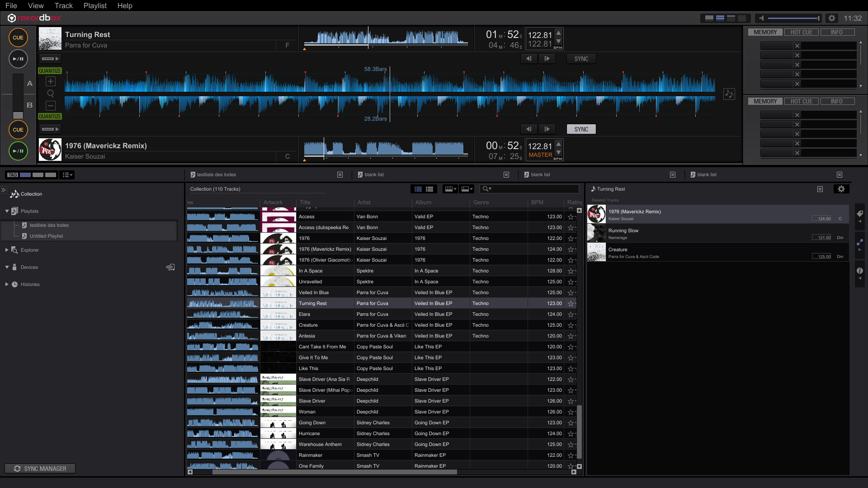Zoom in waveform with the plus icon
The image size is (868, 488).
pyautogui.click(x=51, y=81)
